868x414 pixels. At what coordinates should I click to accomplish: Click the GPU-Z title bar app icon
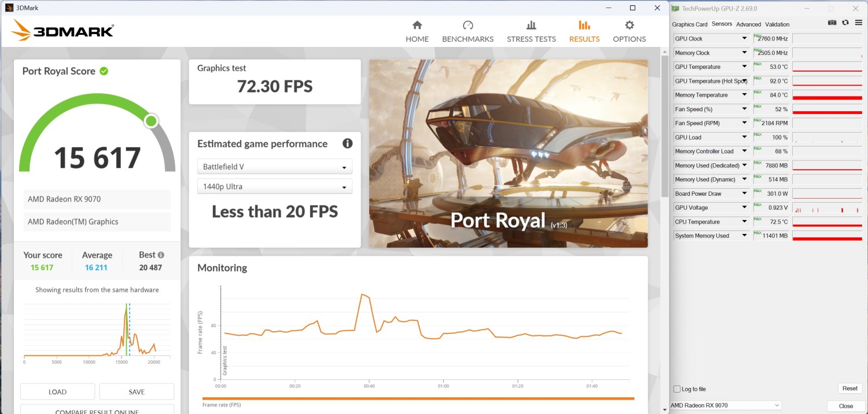[x=675, y=9]
